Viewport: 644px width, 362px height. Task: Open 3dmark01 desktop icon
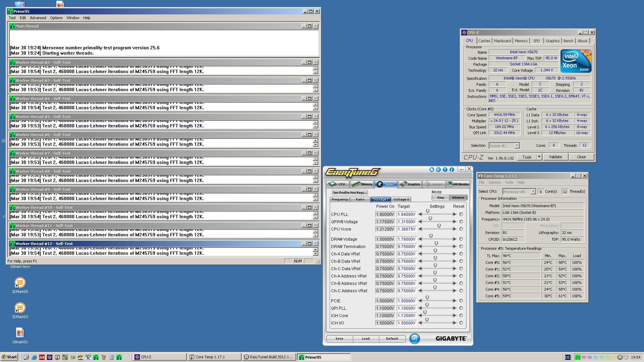coord(20,336)
